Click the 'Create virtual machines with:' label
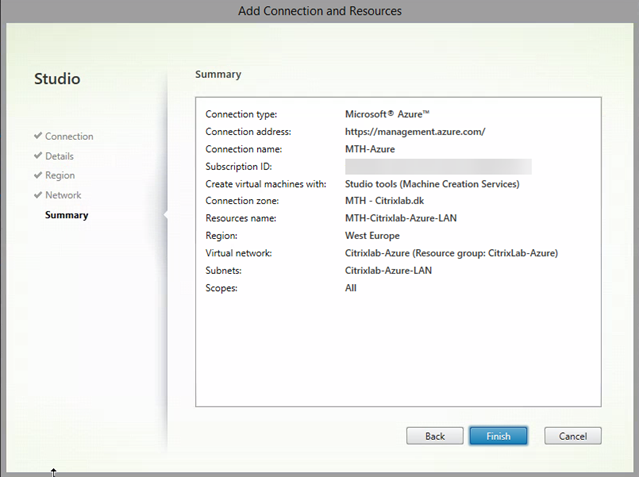Image resolution: width=639 pixels, height=477 pixels. pos(266,184)
